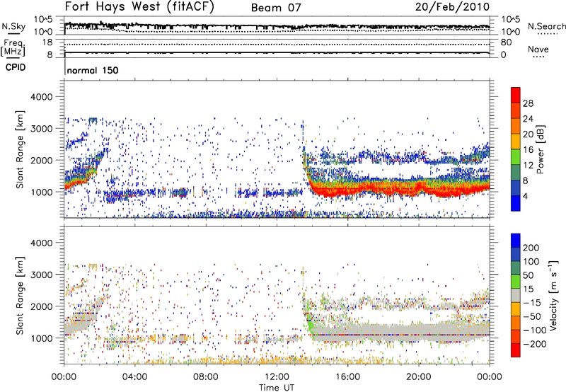Click the gray -15 to 15 velocity colorbar segment
The height and width of the screenshot is (392, 566).
[516, 295]
